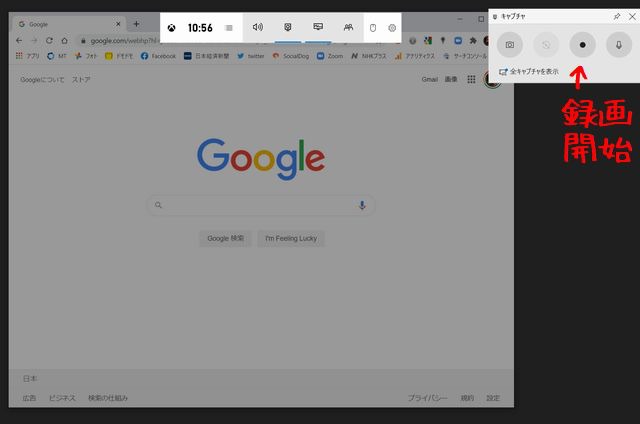This screenshot has width=640, height=424.
Task: Click the Google logo
Action: pos(261,159)
